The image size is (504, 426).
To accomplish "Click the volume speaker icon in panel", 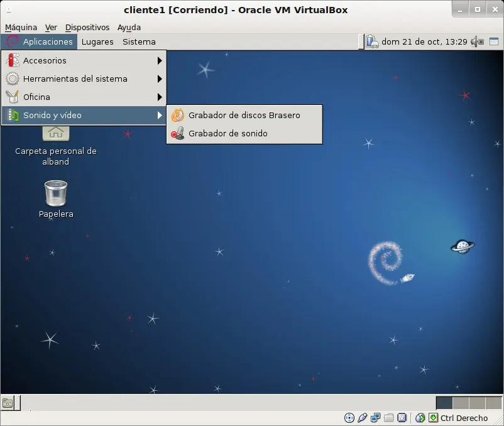I will click(x=477, y=41).
